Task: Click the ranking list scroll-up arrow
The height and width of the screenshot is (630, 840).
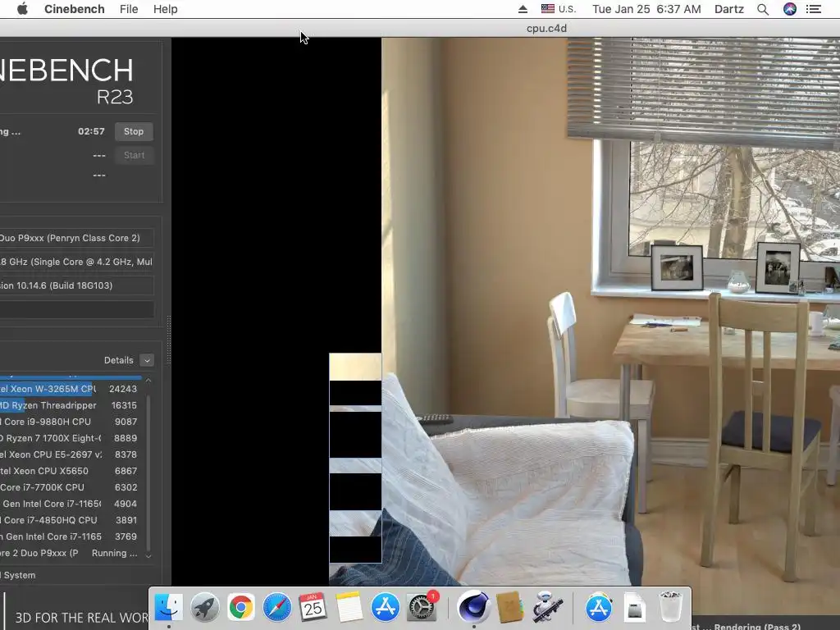Action: [x=148, y=381]
